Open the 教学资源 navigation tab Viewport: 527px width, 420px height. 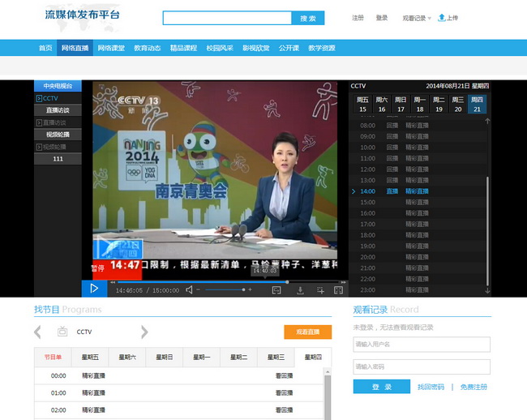coord(322,48)
